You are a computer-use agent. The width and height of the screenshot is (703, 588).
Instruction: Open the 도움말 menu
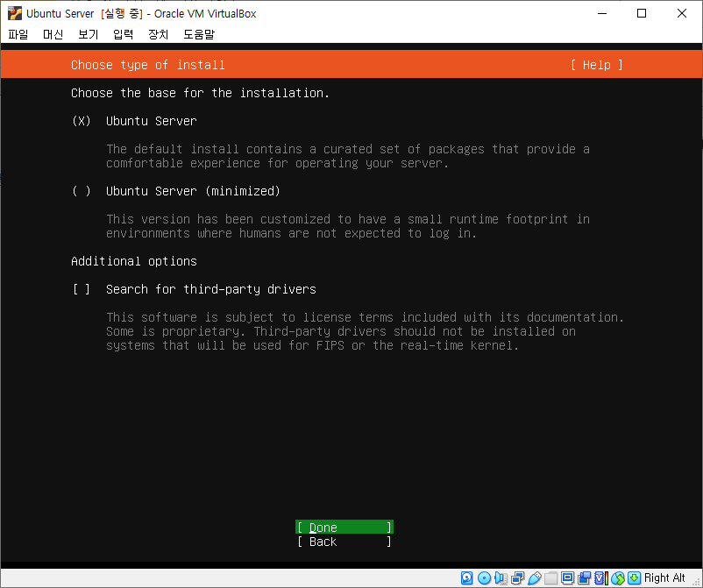click(x=199, y=34)
